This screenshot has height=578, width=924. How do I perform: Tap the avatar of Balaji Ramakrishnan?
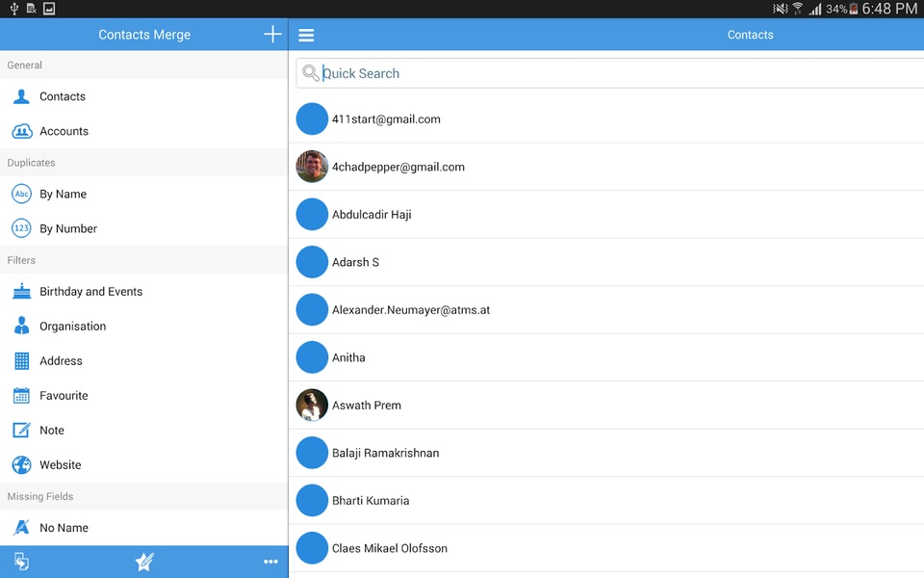pos(312,453)
